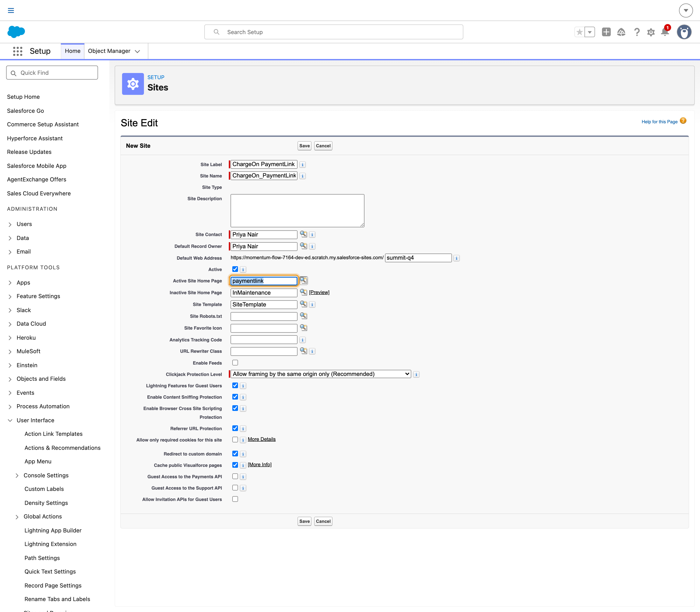Open the hamburger menu at top left
This screenshot has height=612, width=700.
[11, 10]
